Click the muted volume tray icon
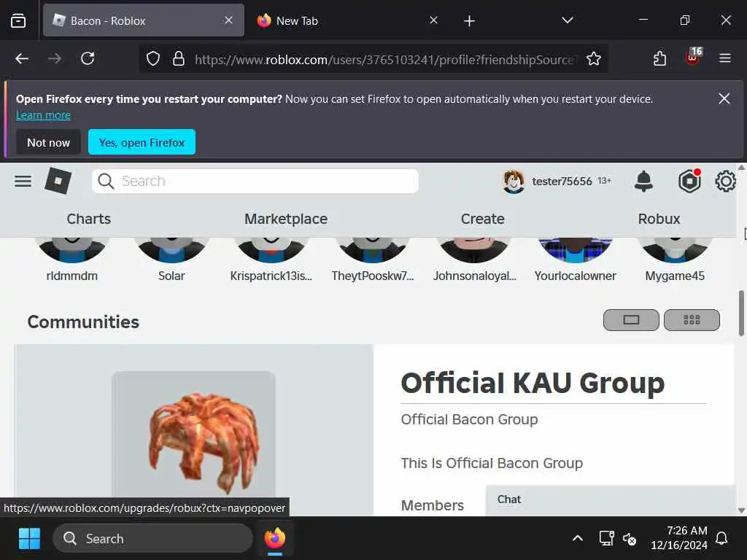The image size is (747, 560). coord(630,539)
